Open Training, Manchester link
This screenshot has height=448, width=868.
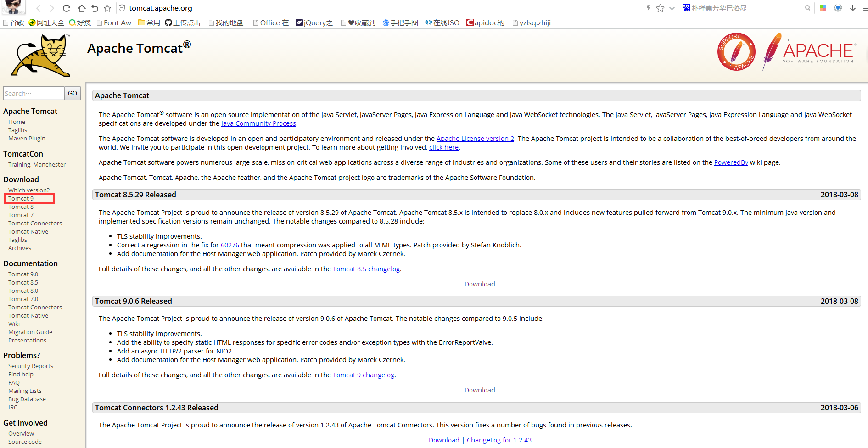click(37, 164)
